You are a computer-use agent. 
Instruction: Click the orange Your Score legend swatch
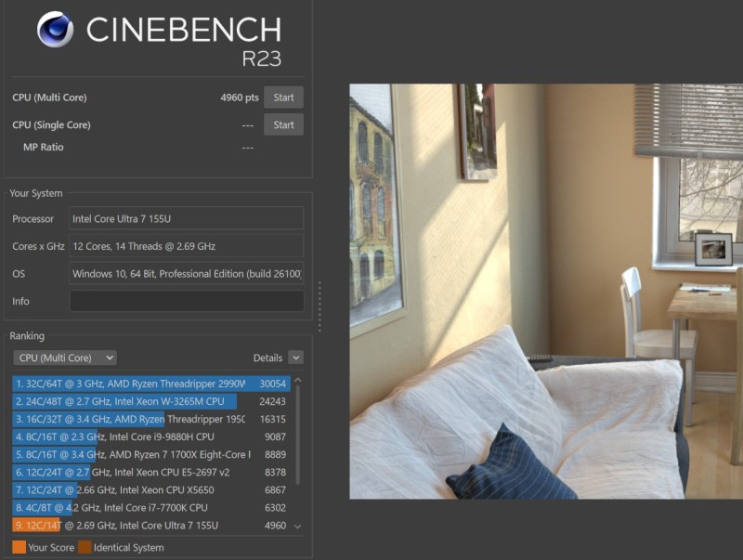pyautogui.click(x=19, y=547)
